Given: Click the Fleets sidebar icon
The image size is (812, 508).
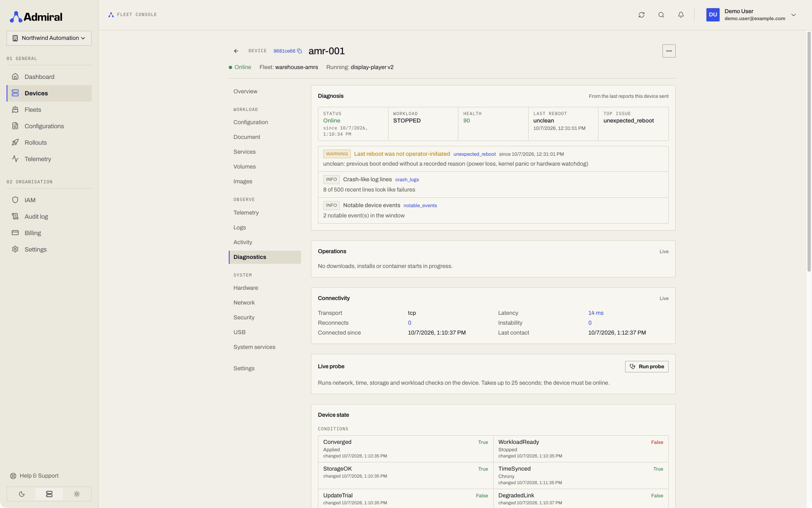Looking at the screenshot, I should click(15, 109).
